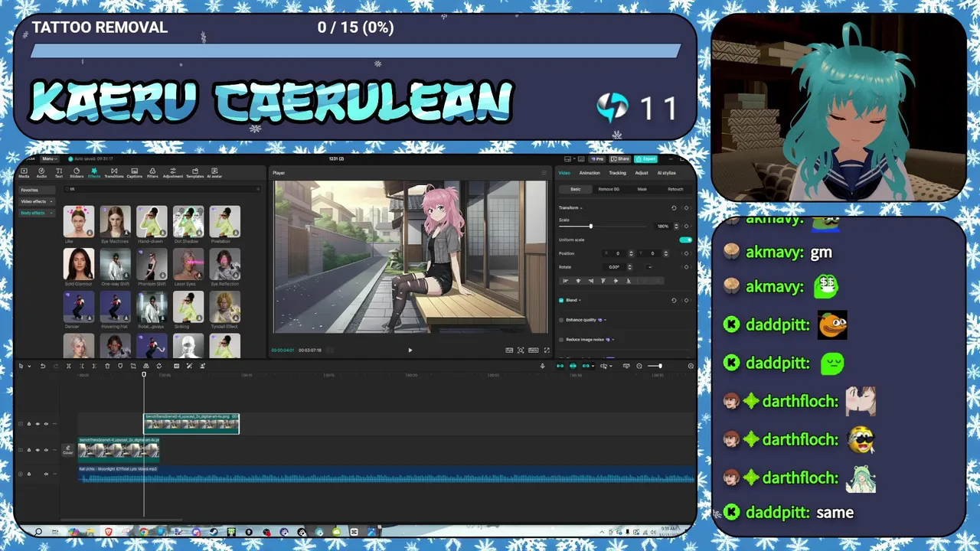Screen dimensions: 980x551
Task: Download the Like effect
Action: [90, 233]
